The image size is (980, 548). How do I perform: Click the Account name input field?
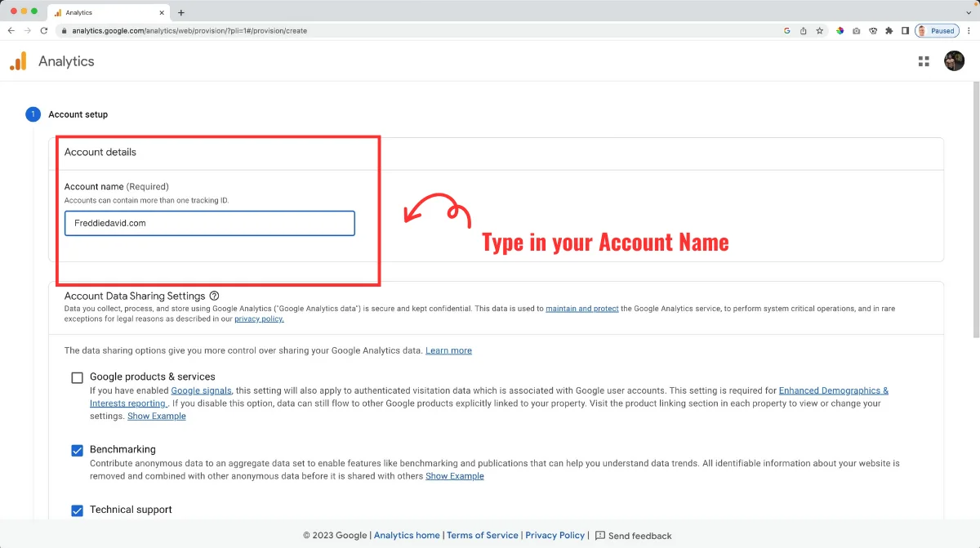tap(209, 223)
